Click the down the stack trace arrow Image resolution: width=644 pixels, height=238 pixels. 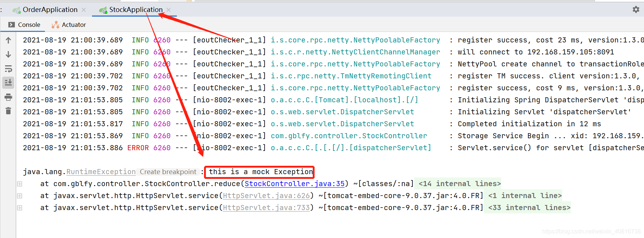(x=8, y=54)
